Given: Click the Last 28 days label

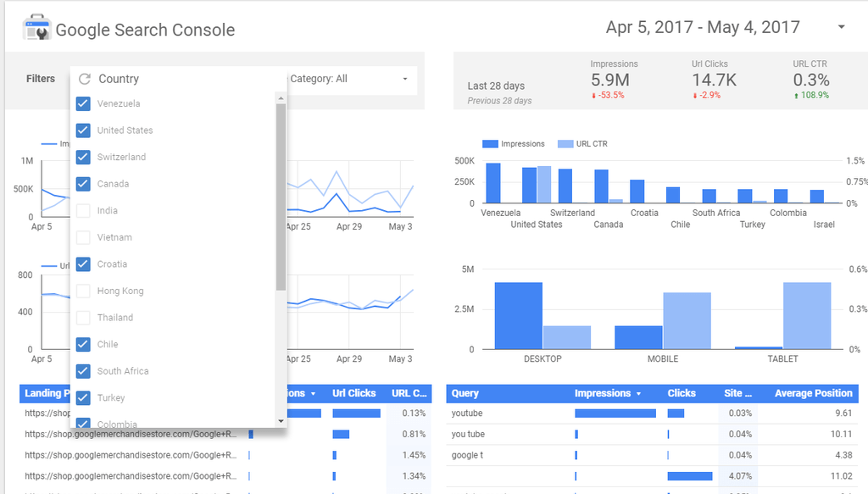Looking at the screenshot, I should pos(496,86).
